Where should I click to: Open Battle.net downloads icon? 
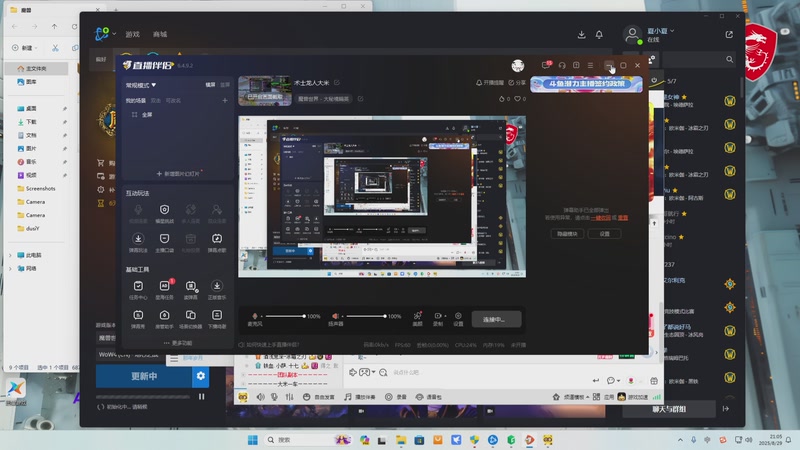[581, 34]
